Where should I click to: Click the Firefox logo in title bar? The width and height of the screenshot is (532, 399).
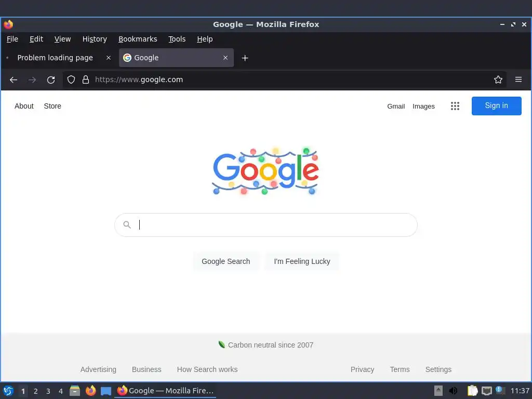[8, 24]
